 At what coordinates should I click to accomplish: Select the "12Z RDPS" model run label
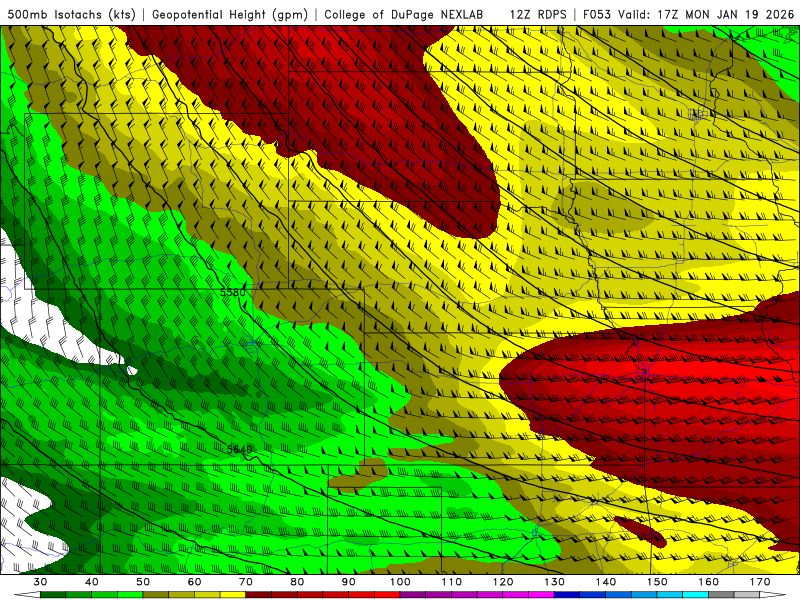coord(538,14)
